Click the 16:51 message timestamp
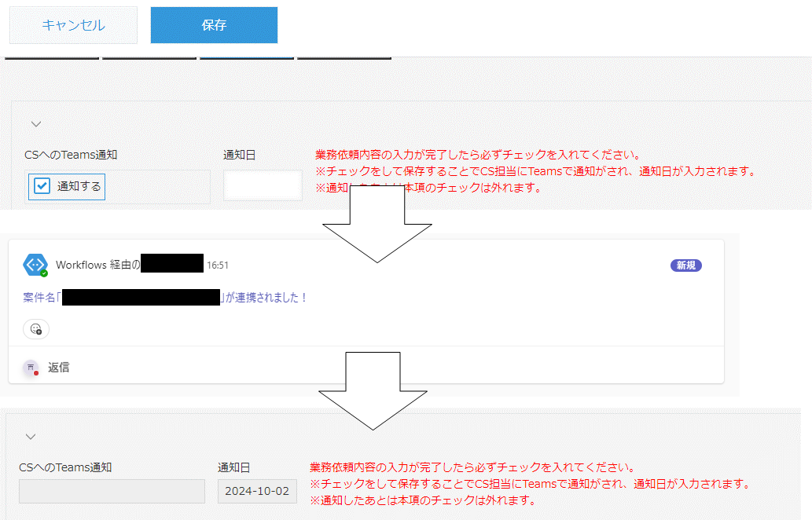Viewport: 812px width, 520px height. click(x=218, y=265)
